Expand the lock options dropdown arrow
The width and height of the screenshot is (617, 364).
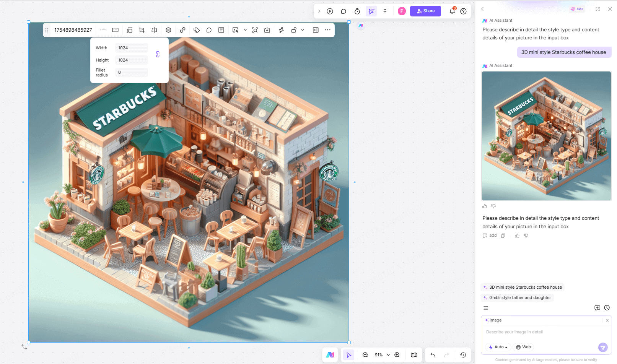(x=303, y=30)
